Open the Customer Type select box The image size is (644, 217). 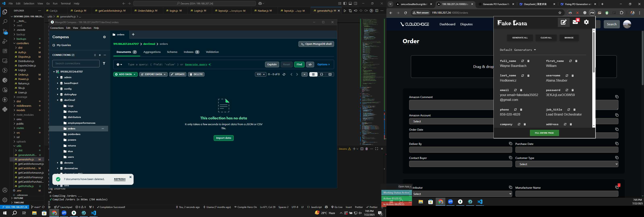[567, 164]
